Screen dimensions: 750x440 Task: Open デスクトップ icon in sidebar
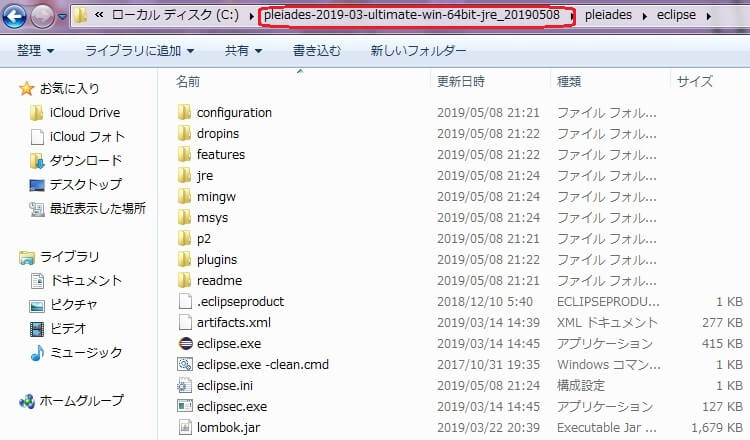[x=37, y=185]
